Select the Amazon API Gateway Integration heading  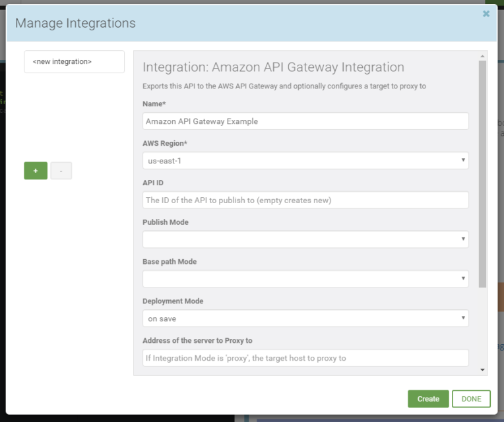click(273, 67)
